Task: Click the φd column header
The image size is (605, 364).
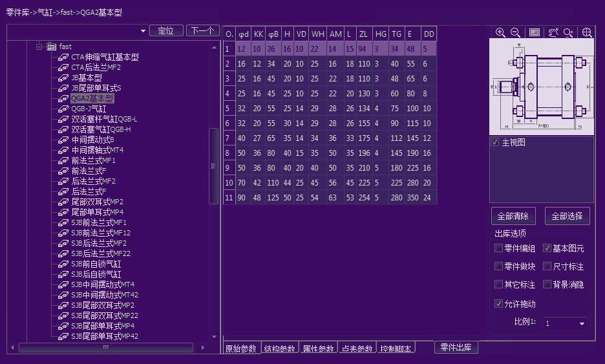Action: 244,34
